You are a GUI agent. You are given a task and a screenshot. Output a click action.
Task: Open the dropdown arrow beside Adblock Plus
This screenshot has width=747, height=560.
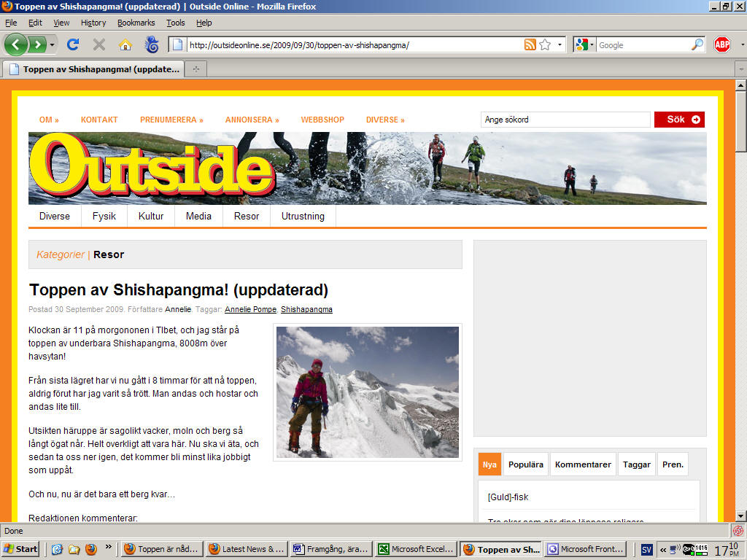(x=742, y=44)
